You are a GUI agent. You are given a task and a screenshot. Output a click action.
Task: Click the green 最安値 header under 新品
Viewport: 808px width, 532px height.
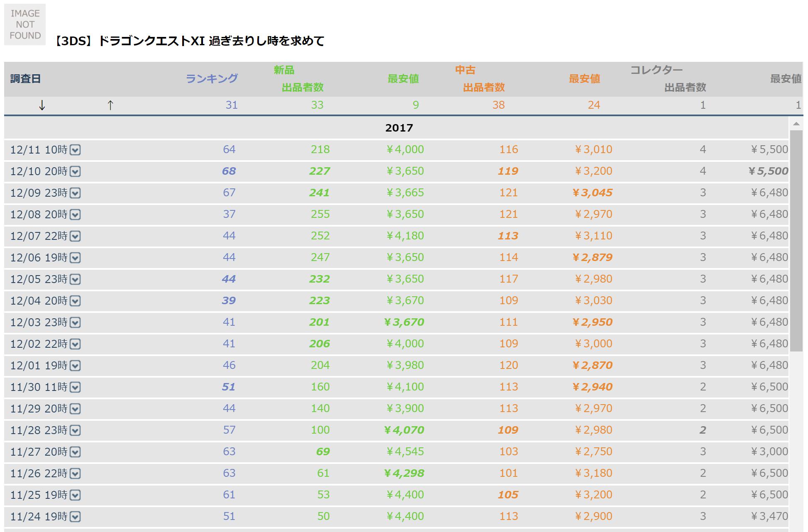point(403,78)
